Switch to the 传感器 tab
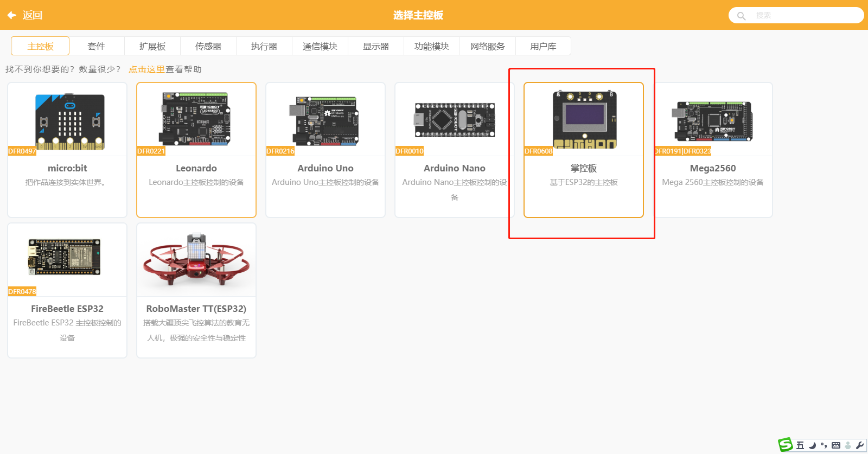The height and width of the screenshot is (454, 868). 208,46
